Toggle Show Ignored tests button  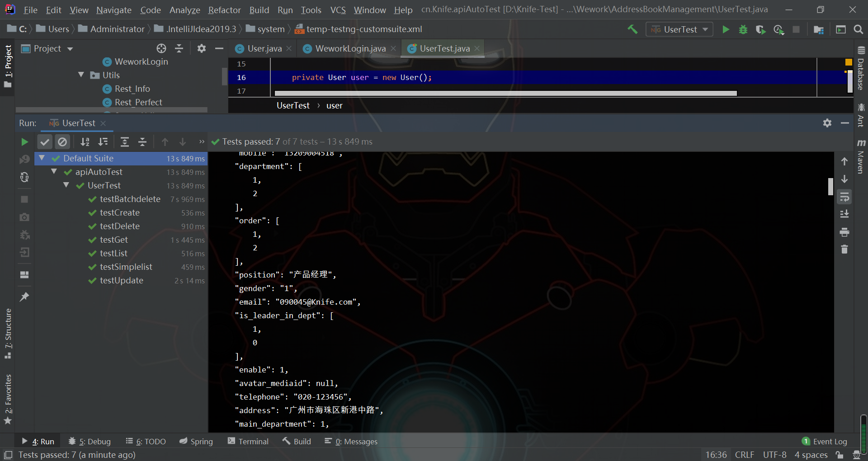point(62,142)
